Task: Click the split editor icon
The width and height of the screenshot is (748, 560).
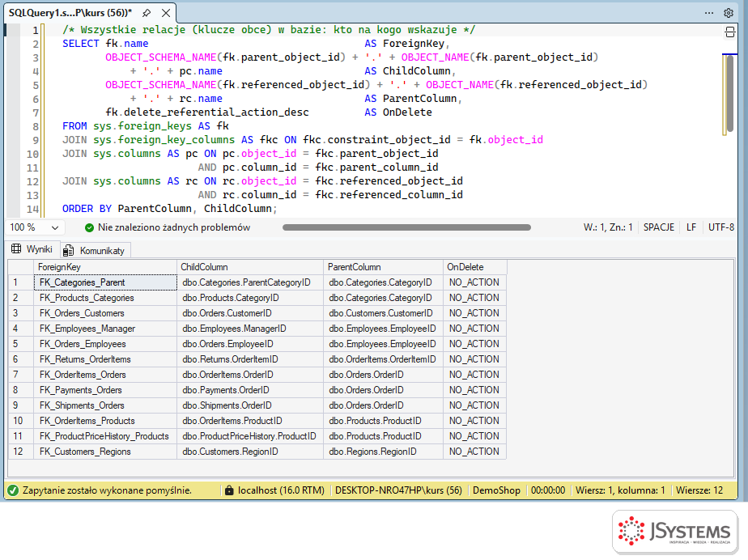Action: 730,32
